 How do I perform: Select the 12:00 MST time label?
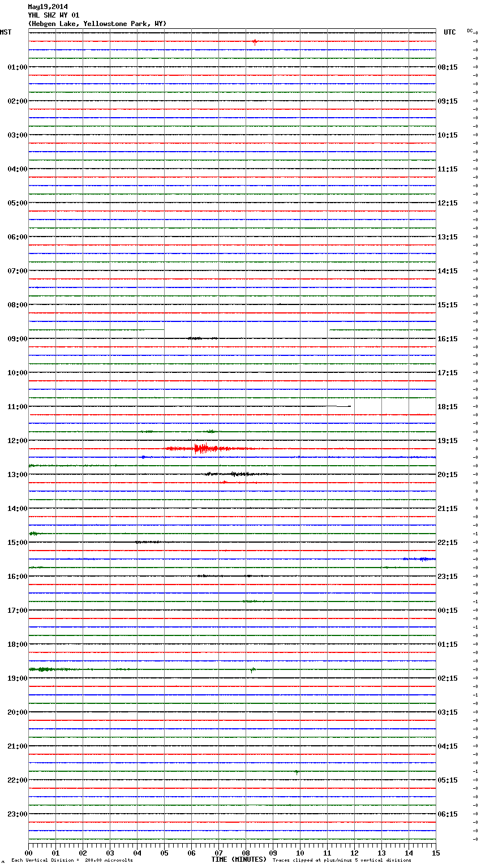click(17, 441)
